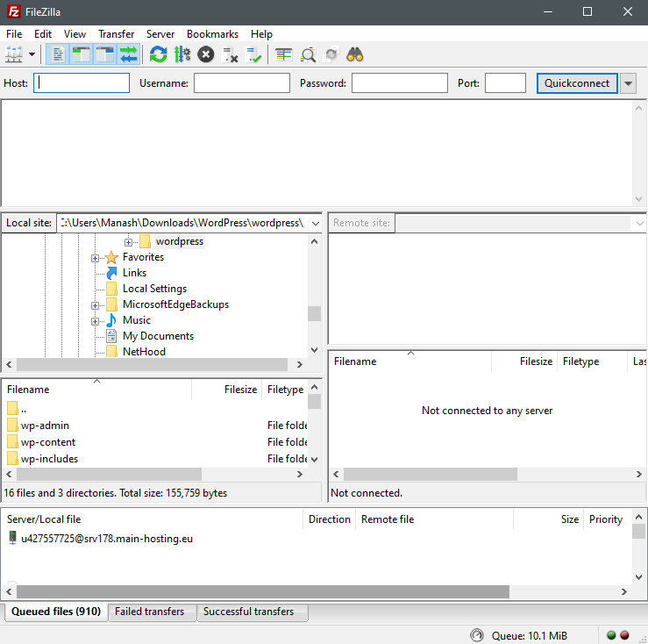Select the wp-admin folder
Viewport: 648px width, 644px height.
point(45,426)
